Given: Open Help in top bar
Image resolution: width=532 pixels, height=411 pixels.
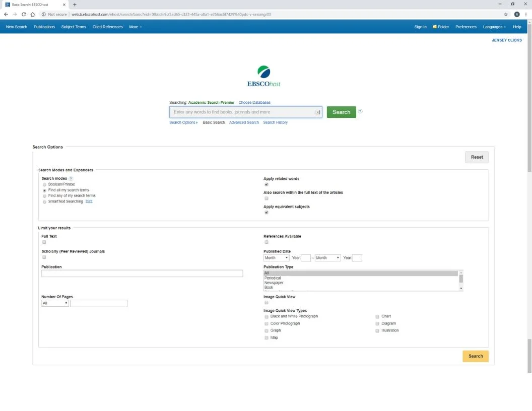Looking at the screenshot, I should pyautogui.click(x=517, y=27).
